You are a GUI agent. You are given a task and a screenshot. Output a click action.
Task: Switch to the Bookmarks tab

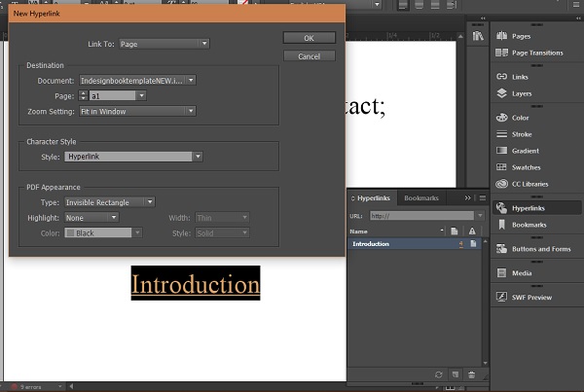pyautogui.click(x=421, y=197)
